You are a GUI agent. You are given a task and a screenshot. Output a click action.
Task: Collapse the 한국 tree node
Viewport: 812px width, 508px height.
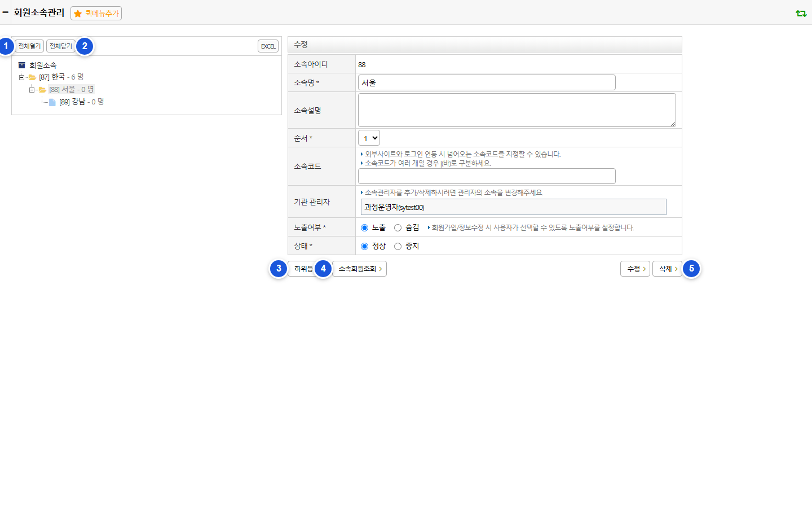21,77
